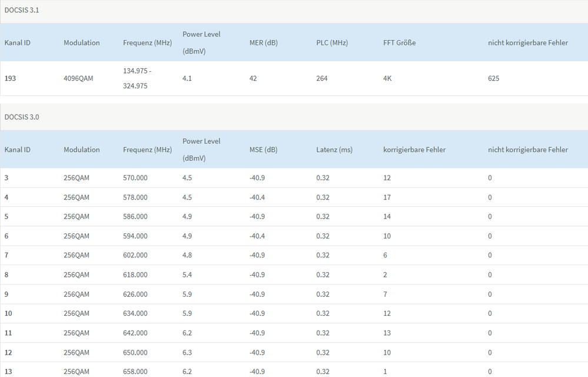Click the MER value 42

click(253, 78)
